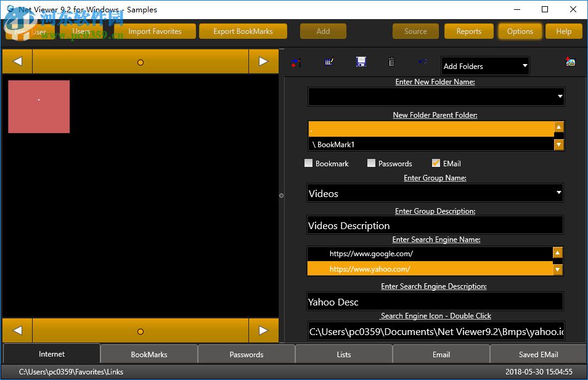This screenshot has height=380, width=588.
Task: Click the right arrow in bottom navigation bar
Action: click(x=263, y=331)
